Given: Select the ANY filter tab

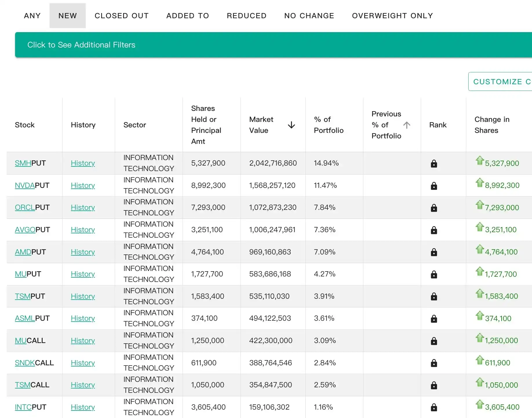Looking at the screenshot, I should point(32,16).
